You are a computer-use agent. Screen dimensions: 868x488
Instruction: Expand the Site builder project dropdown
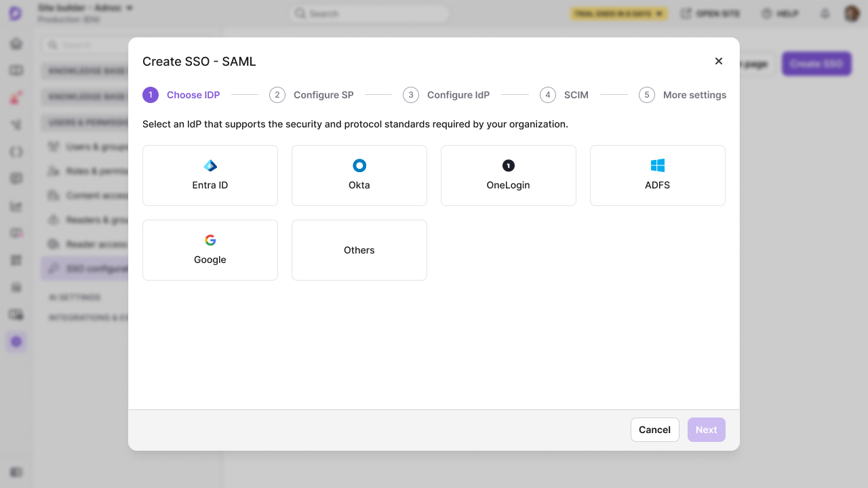click(85, 8)
